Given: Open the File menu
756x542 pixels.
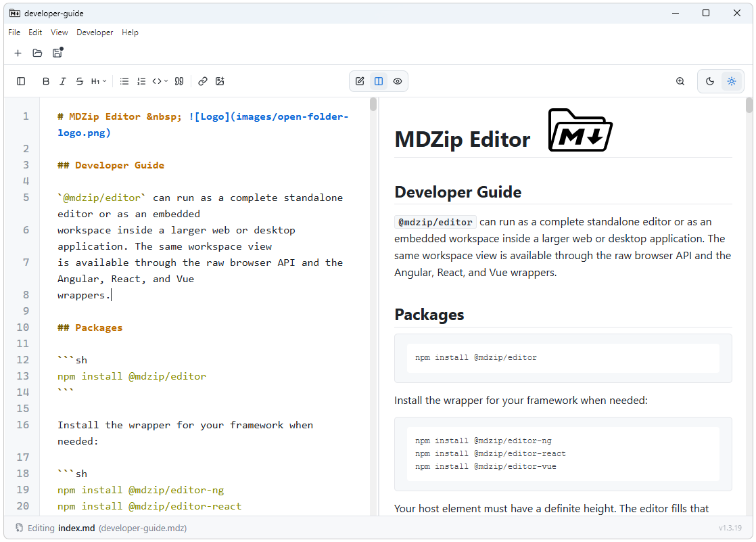Looking at the screenshot, I should tap(14, 32).
